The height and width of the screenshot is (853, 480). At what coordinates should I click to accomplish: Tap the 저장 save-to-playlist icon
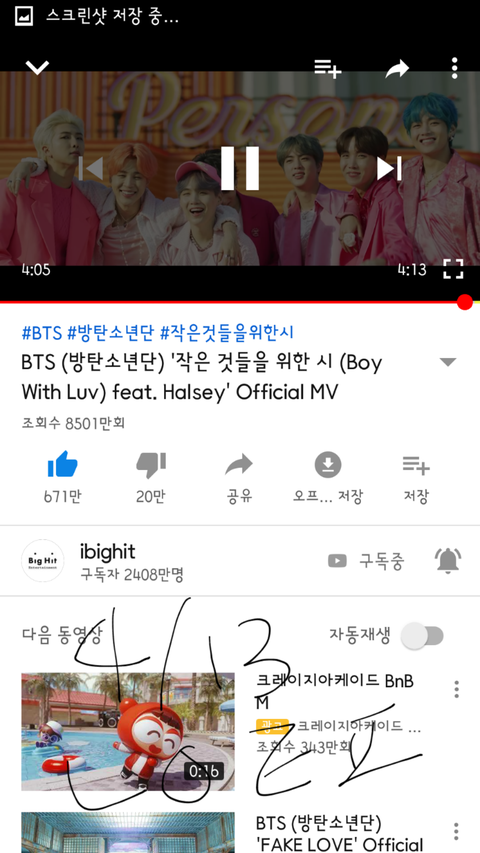pos(416,477)
